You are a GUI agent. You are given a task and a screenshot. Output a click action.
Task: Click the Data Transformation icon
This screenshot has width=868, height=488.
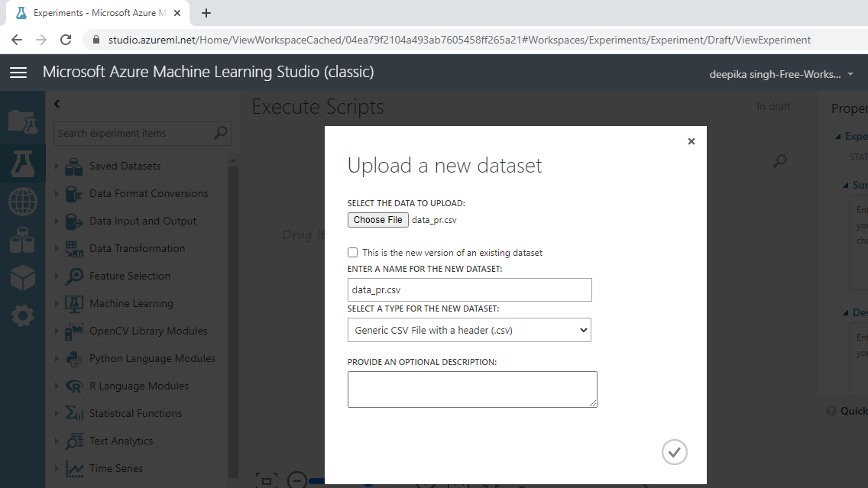pyautogui.click(x=73, y=249)
